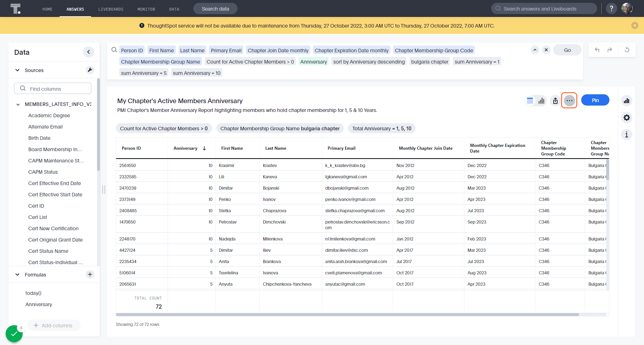
Task: Click the Search data button
Action: click(215, 8)
